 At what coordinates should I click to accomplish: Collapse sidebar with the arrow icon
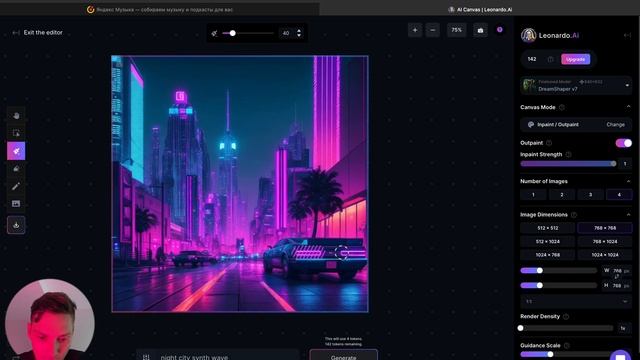tap(627, 36)
